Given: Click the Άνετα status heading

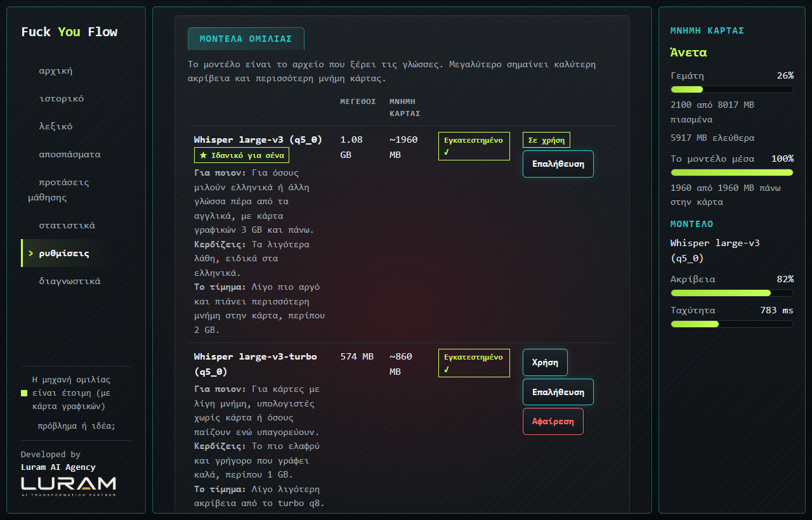Looking at the screenshot, I should pos(688,53).
